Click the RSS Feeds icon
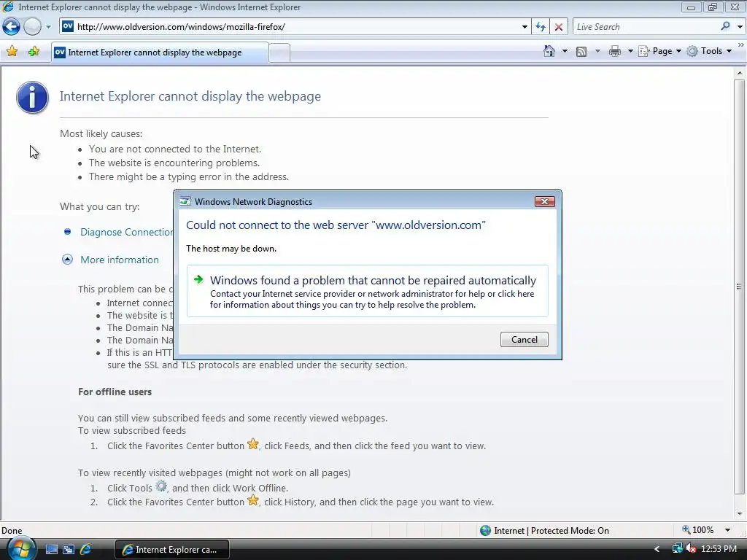The width and height of the screenshot is (747, 560). click(581, 52)
